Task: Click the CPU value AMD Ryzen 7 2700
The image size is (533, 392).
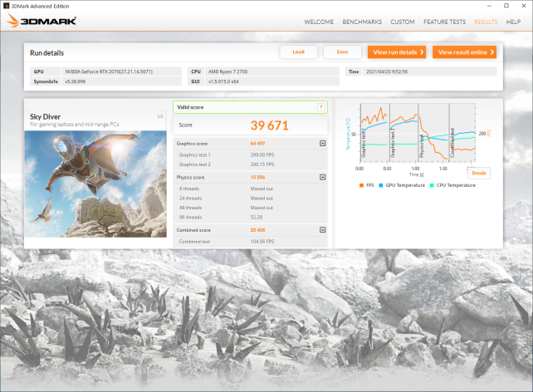Action: (x=271, y=71)
